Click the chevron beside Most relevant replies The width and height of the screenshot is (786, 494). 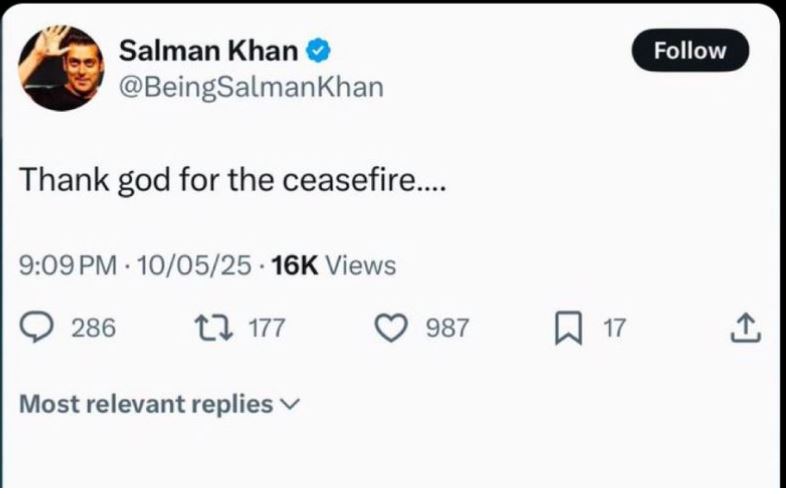(290, 405)
